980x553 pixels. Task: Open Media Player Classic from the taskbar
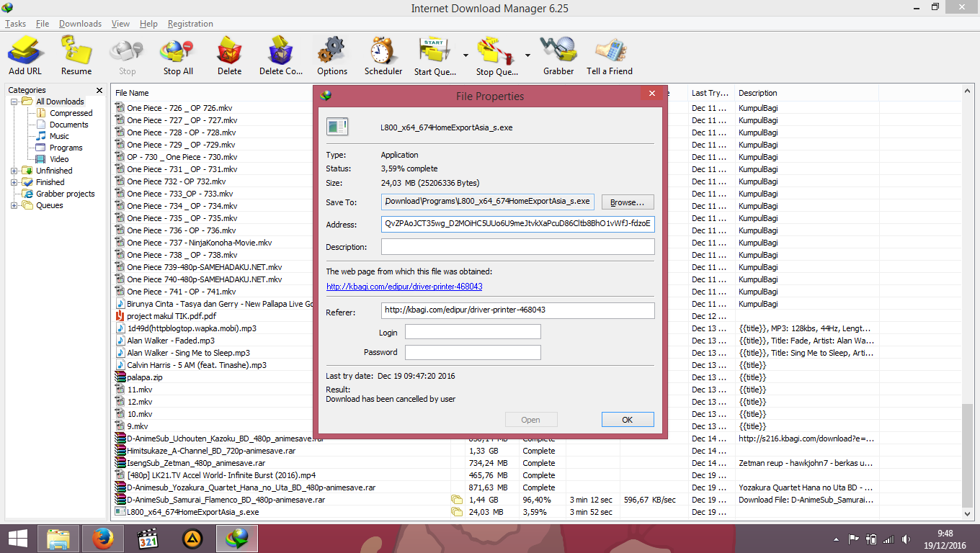147,538
